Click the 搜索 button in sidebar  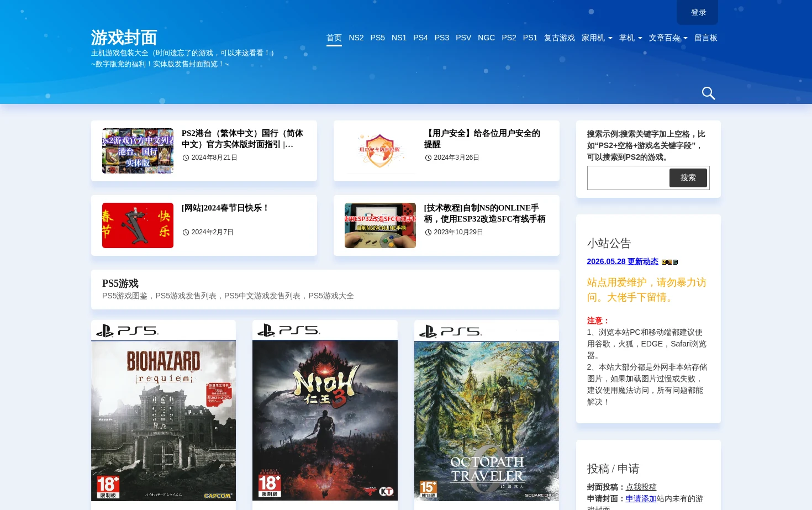click(688, 178)
